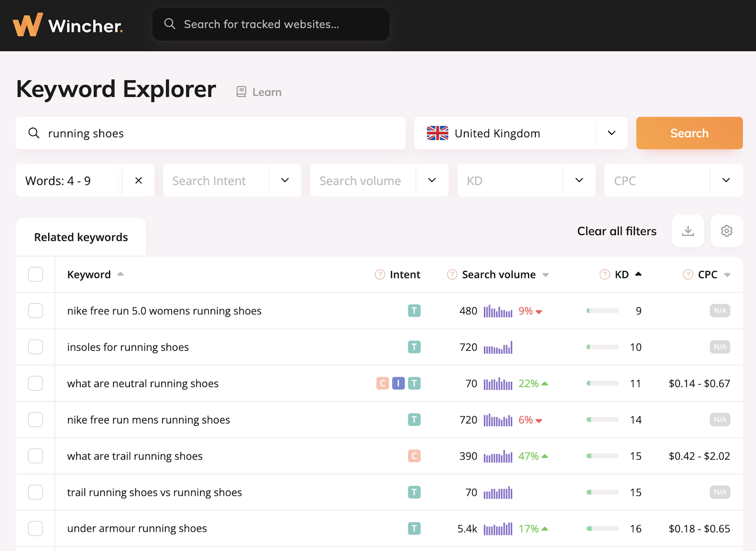Image resolution: width=756 pixels, height=551 pixels.
Task: Open keyword insoles for running shoes
Action: click(128, 347)
